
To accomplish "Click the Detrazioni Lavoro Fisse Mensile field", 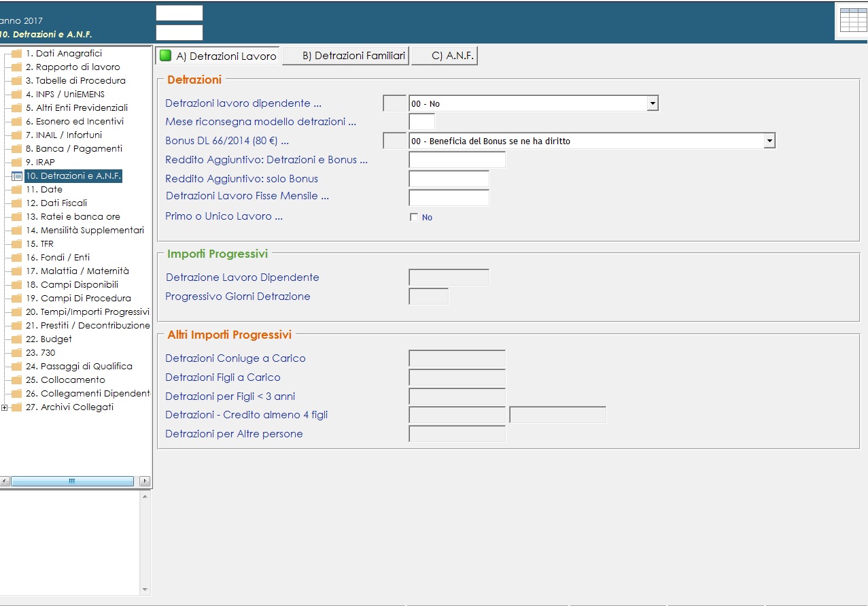I will (449, 197).
